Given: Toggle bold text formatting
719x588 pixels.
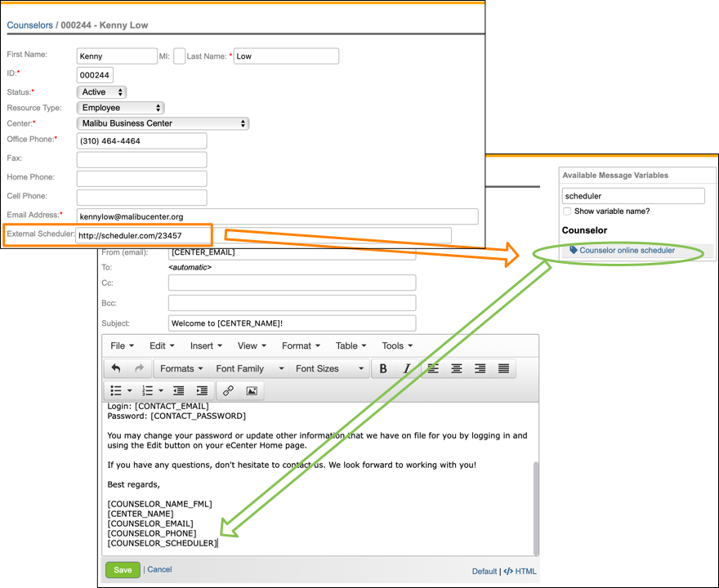Looking at the screenshot, I should click(x=383, y=369).
